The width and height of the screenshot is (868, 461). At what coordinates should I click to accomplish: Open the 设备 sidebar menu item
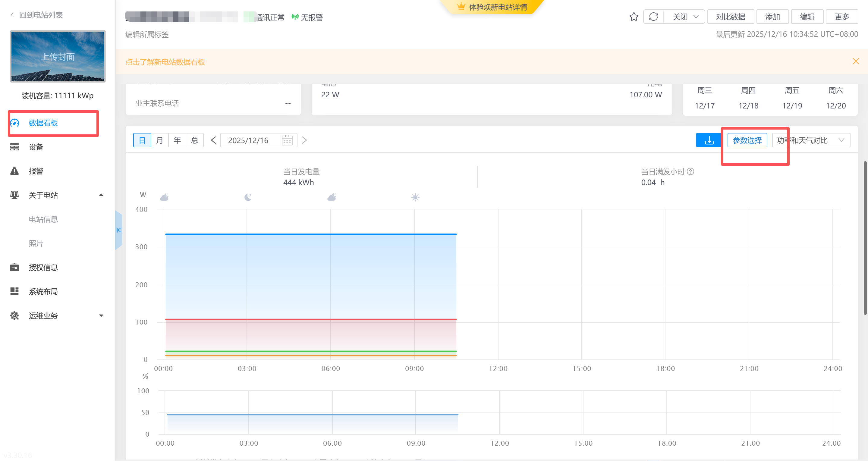pos(36,147)
